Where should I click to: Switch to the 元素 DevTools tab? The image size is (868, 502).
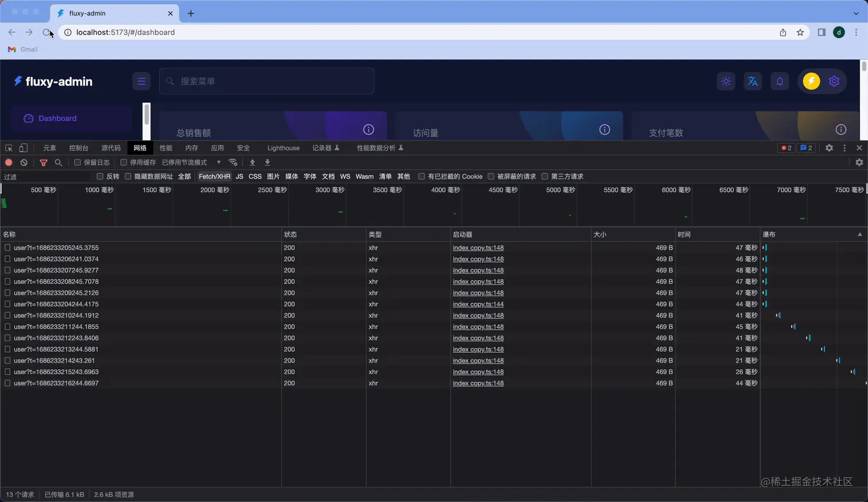(49, 148)
